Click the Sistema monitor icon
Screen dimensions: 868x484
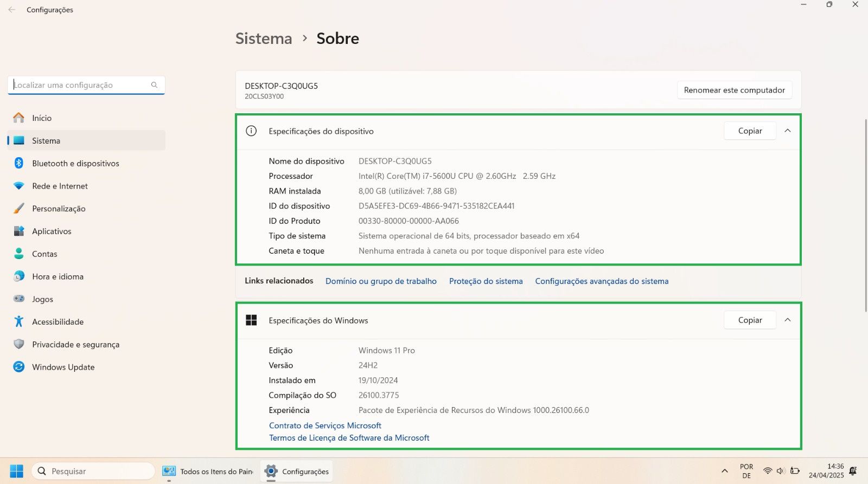tap(19, 140)
